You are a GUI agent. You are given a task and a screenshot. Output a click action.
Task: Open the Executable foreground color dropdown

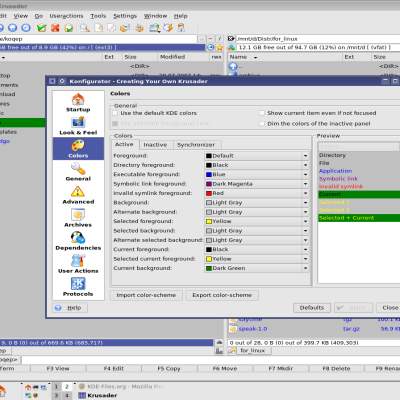256,174
